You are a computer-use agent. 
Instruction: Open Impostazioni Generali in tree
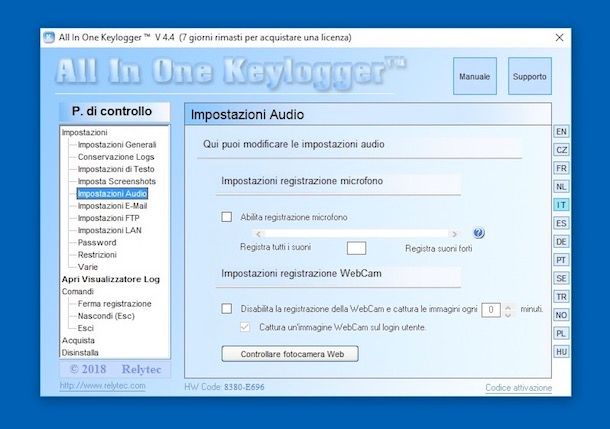[x=117, y=145]
